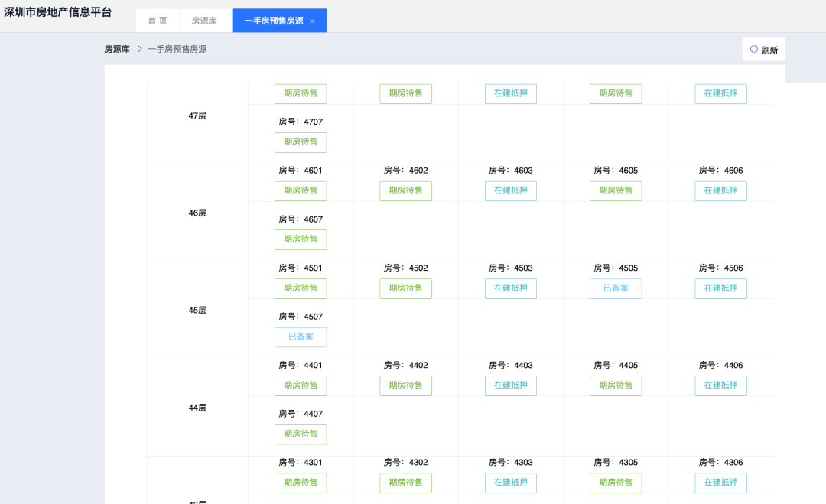Click 期房待售 badge for room 4707
This screenshot has height=504, width=826.
coord(301,142)
